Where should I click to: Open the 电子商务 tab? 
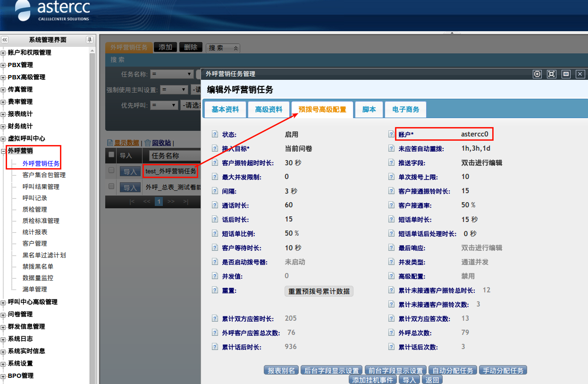click(x=405, y=110)
